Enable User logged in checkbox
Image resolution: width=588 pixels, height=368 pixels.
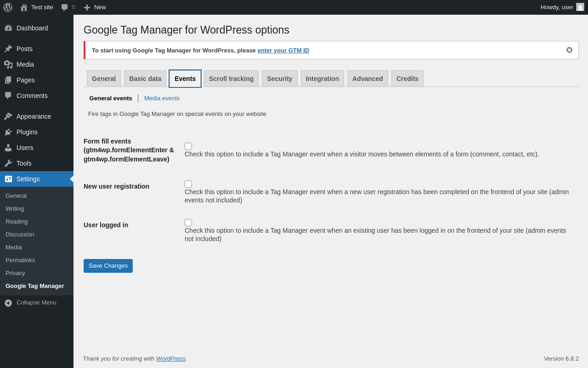coord(188,223)
